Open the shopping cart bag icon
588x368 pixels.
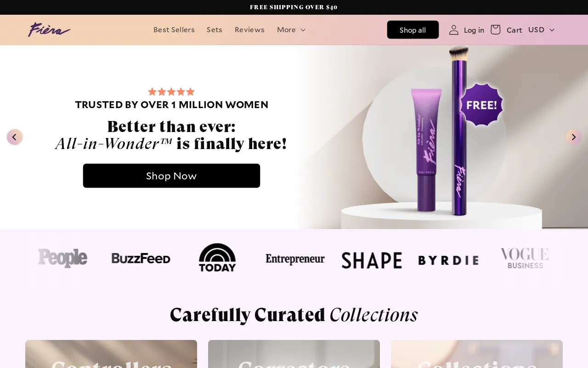tap(495, 29)
